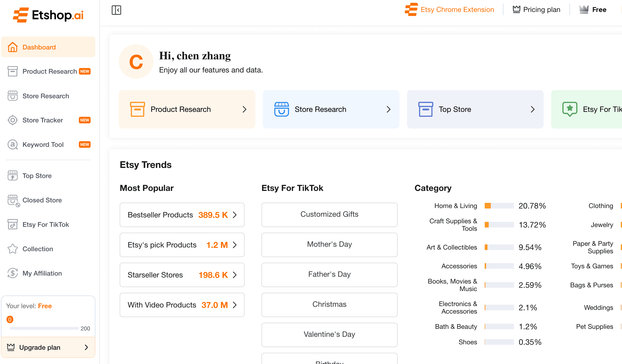Viewport: 622px width, 364px height.
Task: Click NEW badge next to Store Tracker
Action: click(x=85, y=120)
